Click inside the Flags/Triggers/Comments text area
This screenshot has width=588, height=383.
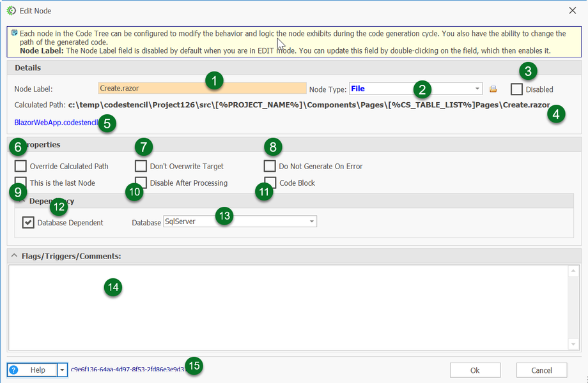[288, 308]
